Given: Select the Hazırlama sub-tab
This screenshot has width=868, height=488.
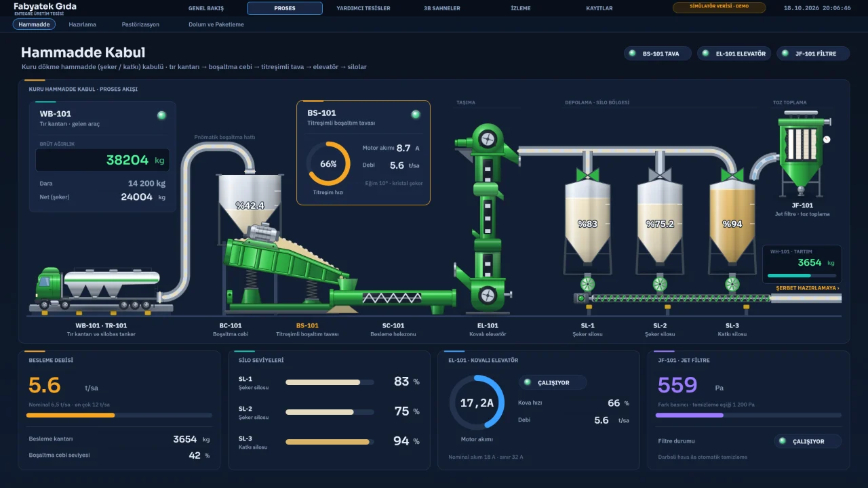Looking at the screenshot, I should [83, 24].
